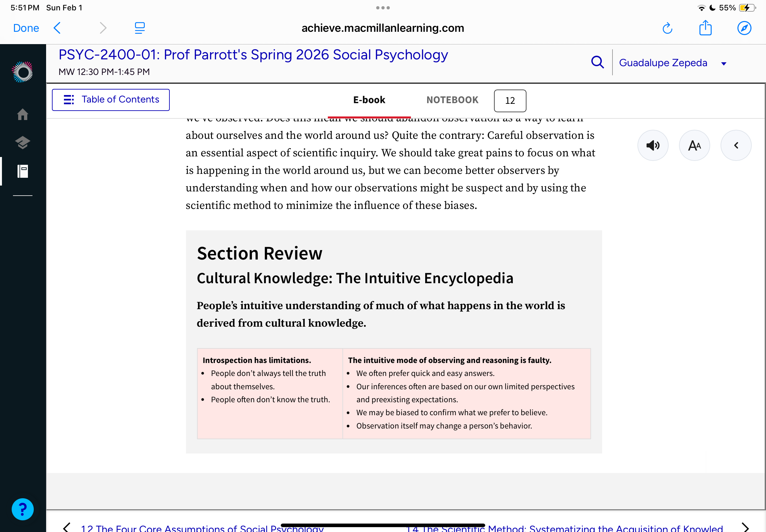Tap the three-dot multitasking indicator
Image resolution: width=766 pixels, height=532 pixels.
tap(382, 8)
